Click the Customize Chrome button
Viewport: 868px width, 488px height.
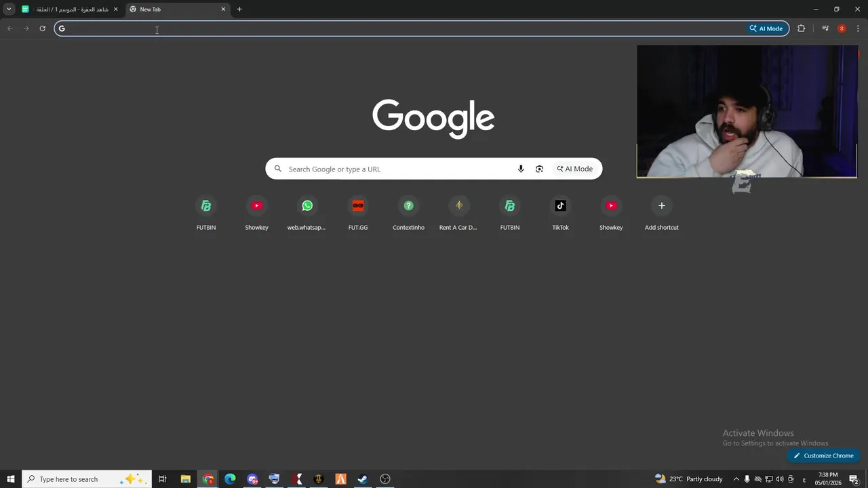click(x=824, y=455)
